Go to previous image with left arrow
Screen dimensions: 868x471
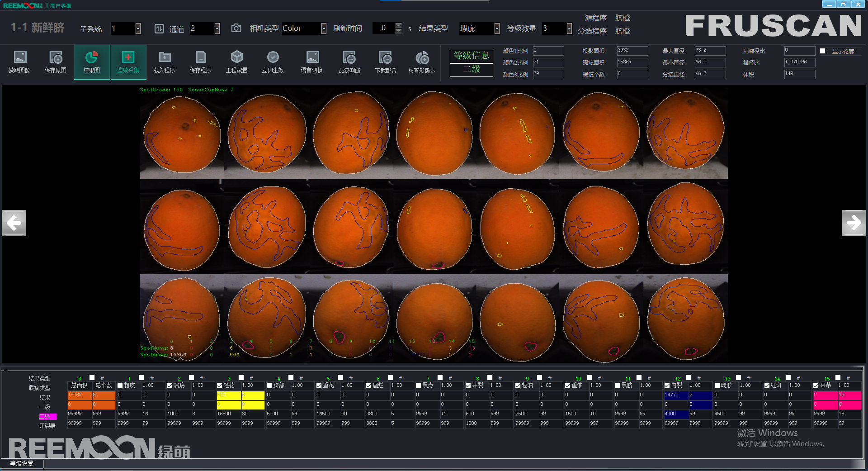14,223
